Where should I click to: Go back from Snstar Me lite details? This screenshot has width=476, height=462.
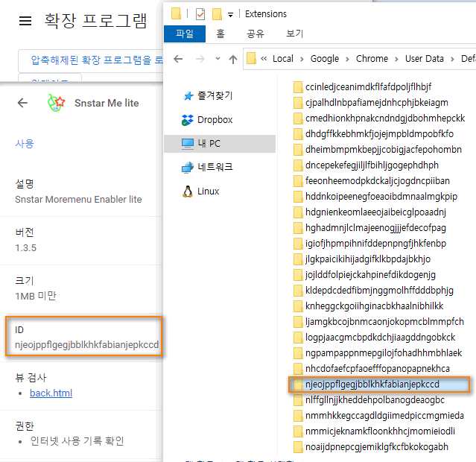pos(23,103)
